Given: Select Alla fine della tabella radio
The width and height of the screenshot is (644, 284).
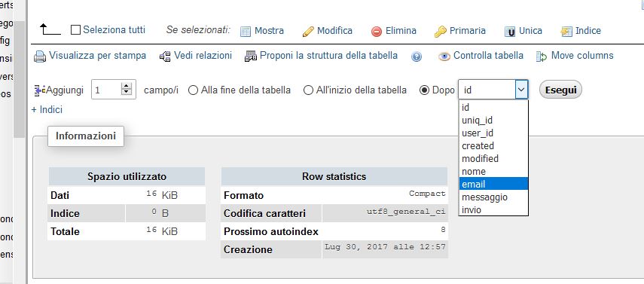Looking at the screenshot, I should [x=193, y=90].
